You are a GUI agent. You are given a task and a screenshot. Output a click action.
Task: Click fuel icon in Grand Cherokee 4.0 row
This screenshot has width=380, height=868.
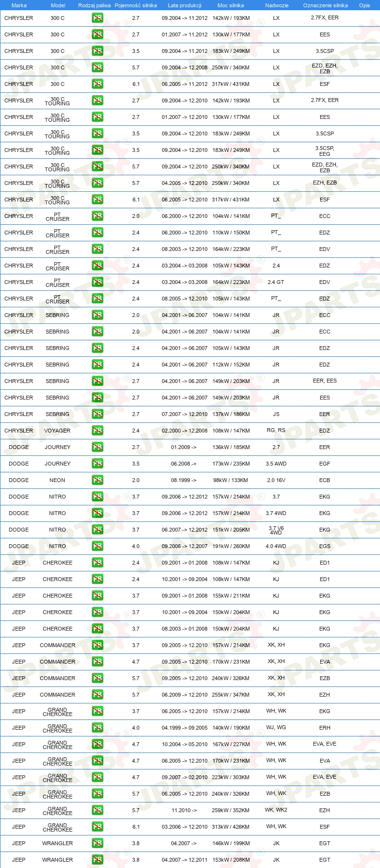[97, 728]
